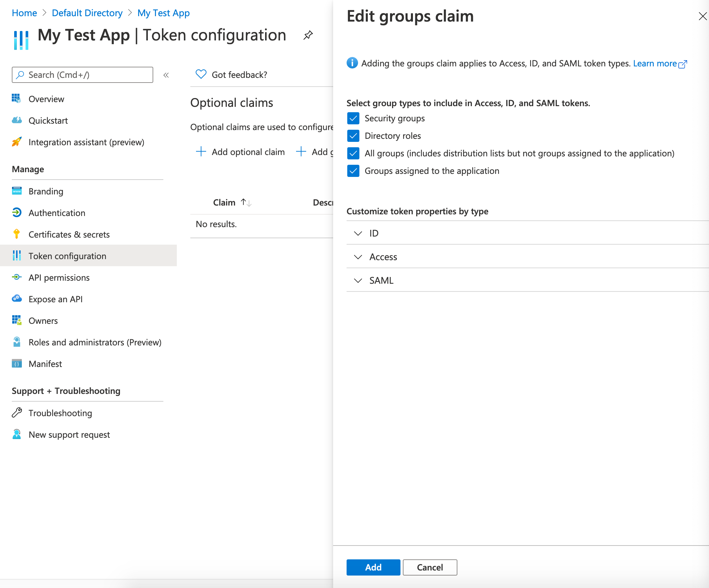Uncheck Security groups
This screenshot has height=588, width=709.
coord(353,118)
